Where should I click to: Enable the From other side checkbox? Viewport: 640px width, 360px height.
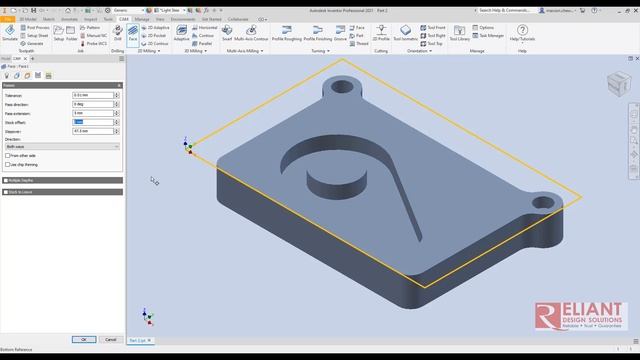pyautogui.click(x=7, y=156)
